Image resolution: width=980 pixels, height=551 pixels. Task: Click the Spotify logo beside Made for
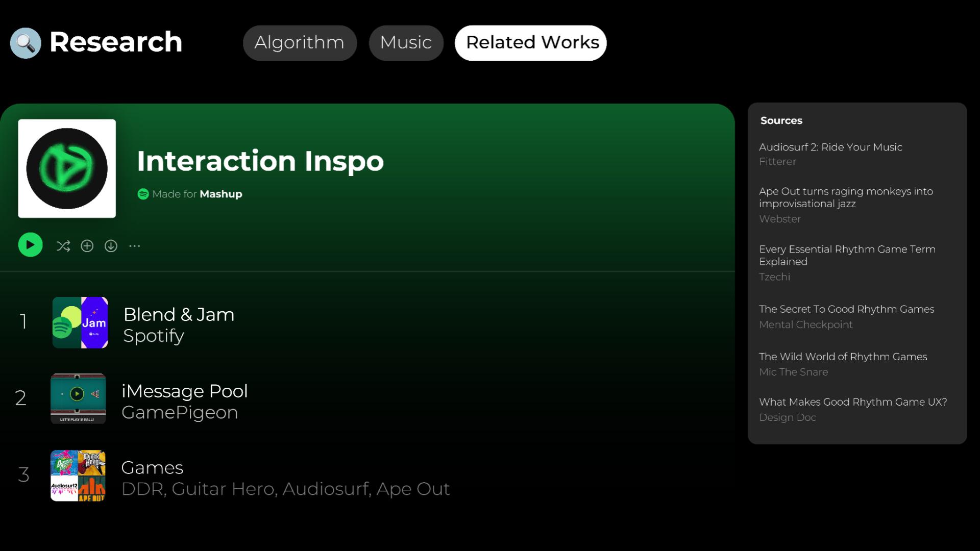pos(143,194)
